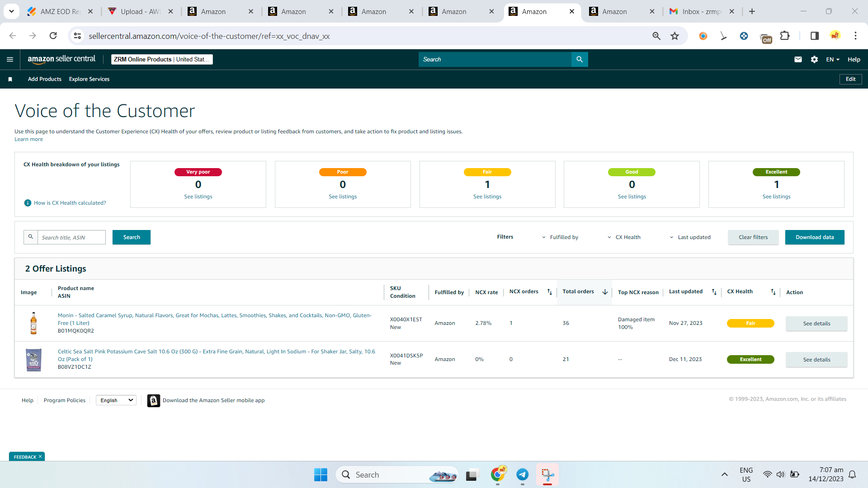Open Telegram from the taskbar
Screen dimensions: 868x488
522,474
